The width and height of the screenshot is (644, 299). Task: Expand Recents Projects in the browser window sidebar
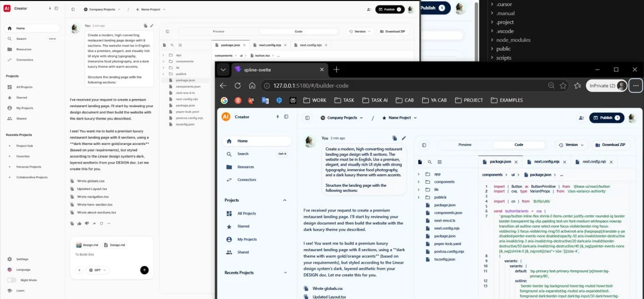[285, 273]
